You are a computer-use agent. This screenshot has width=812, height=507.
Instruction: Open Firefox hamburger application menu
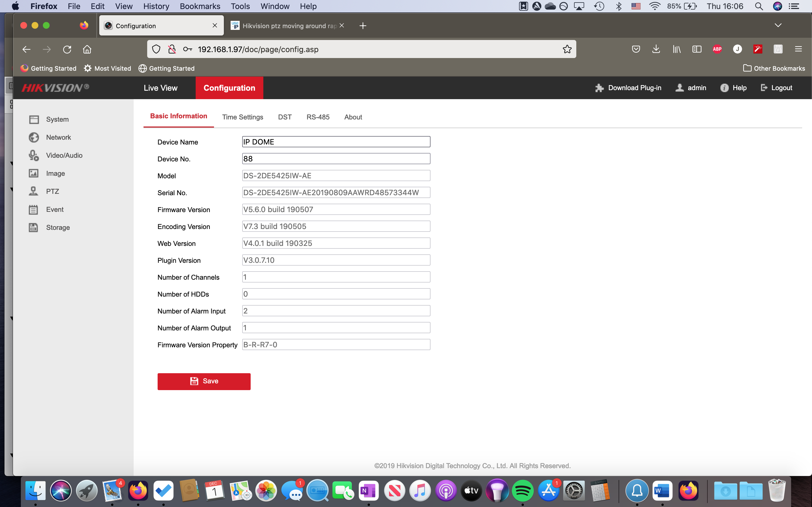click(x=798, y=49)
